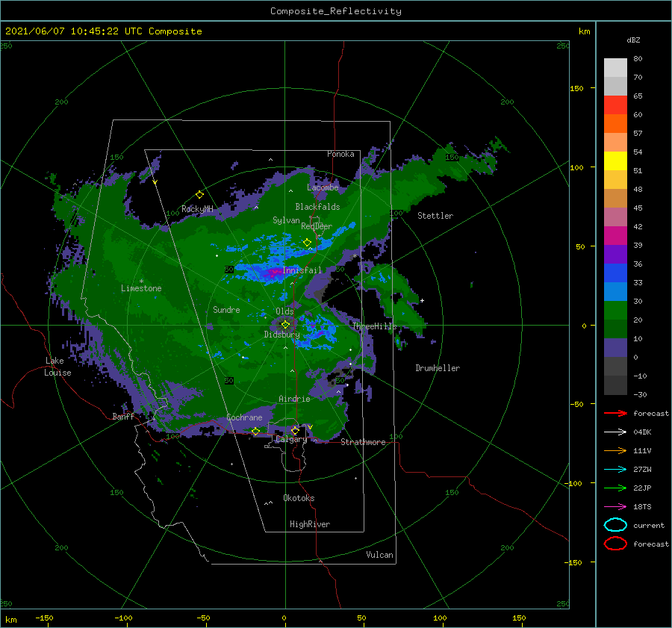Viewport: 672px width, 628px height.
Task: Click the Sylvan label
Action: click(286, 220)
